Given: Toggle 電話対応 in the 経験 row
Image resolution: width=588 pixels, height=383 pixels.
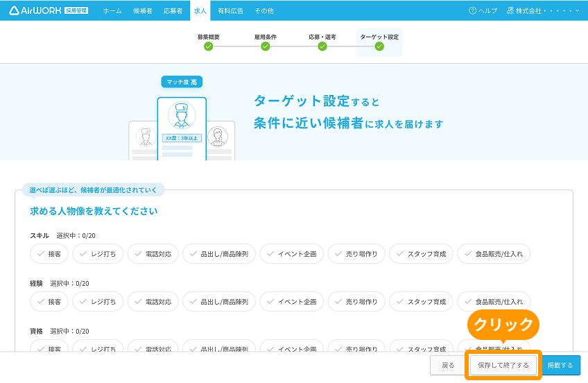Looking at the screenshot, I should (153, 302).
